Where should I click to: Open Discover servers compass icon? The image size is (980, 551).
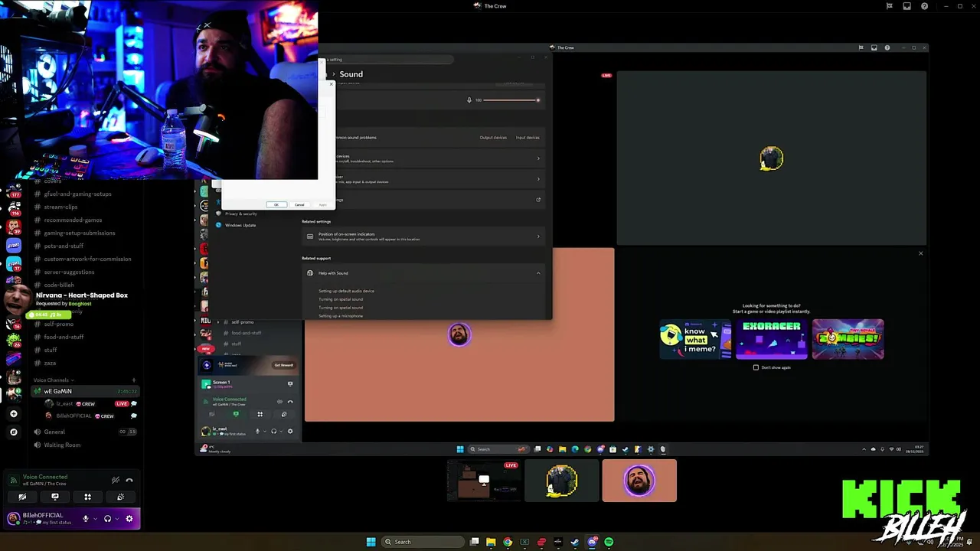point(13,432)
